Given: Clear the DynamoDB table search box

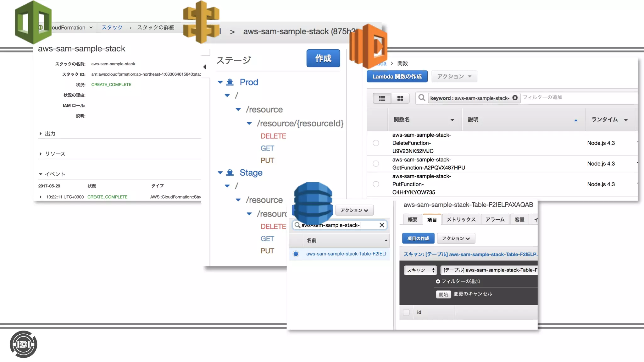Looking at the screenshot, I should [382, 225].
